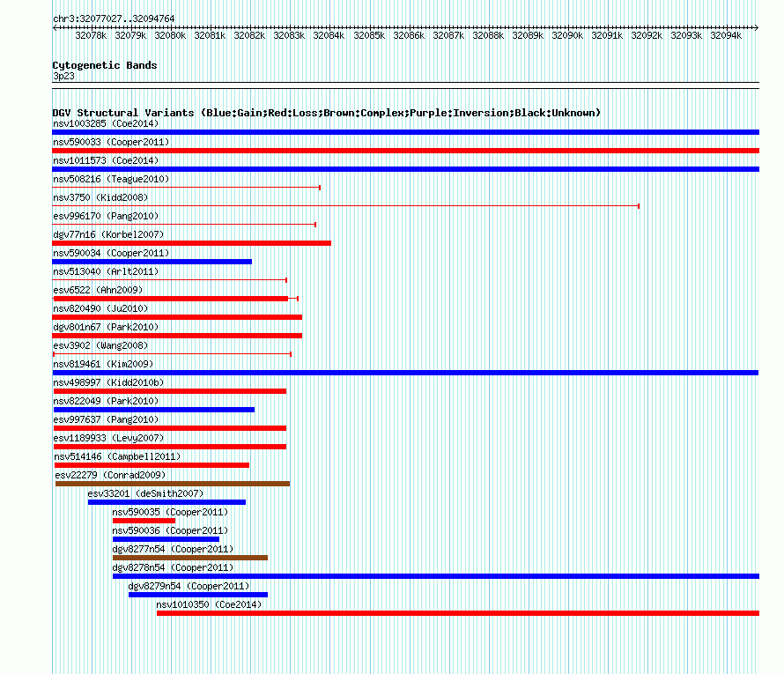Select esv33201 (deSmith2007) label
This screenshot has width=784, height=674.
(x=145, y=493)
